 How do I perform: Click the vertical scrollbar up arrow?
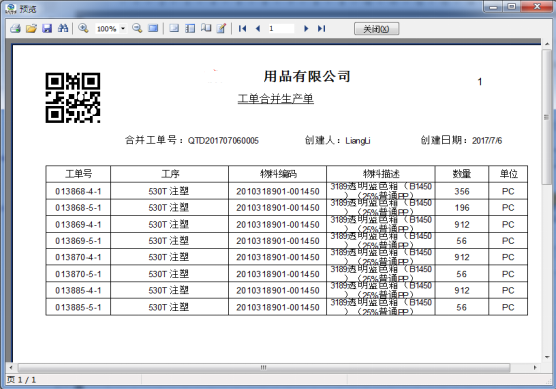point(546,44)
